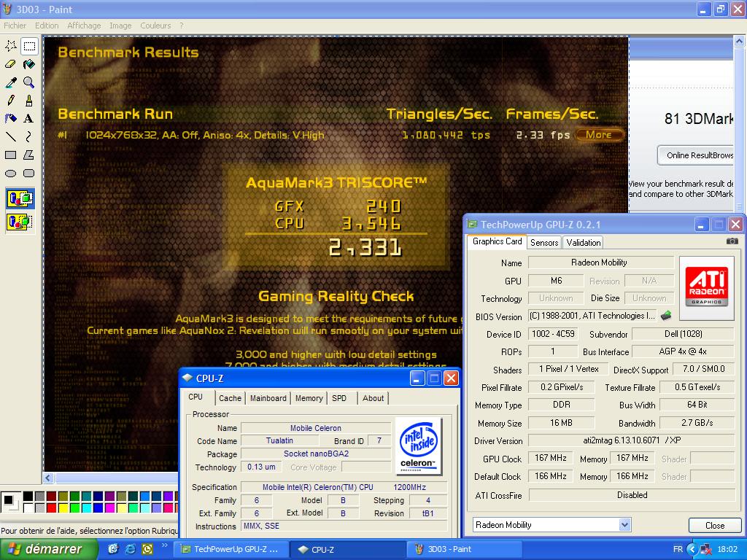This screenshot has height=560, width=747.
Task: Click the yellow clock quick launch icon
Action: [147, 549]
